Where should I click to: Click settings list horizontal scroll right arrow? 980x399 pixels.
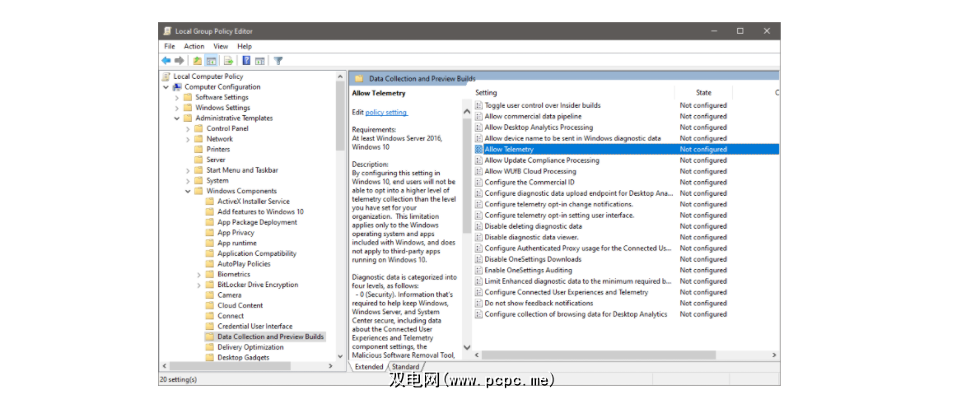point(774,355)
